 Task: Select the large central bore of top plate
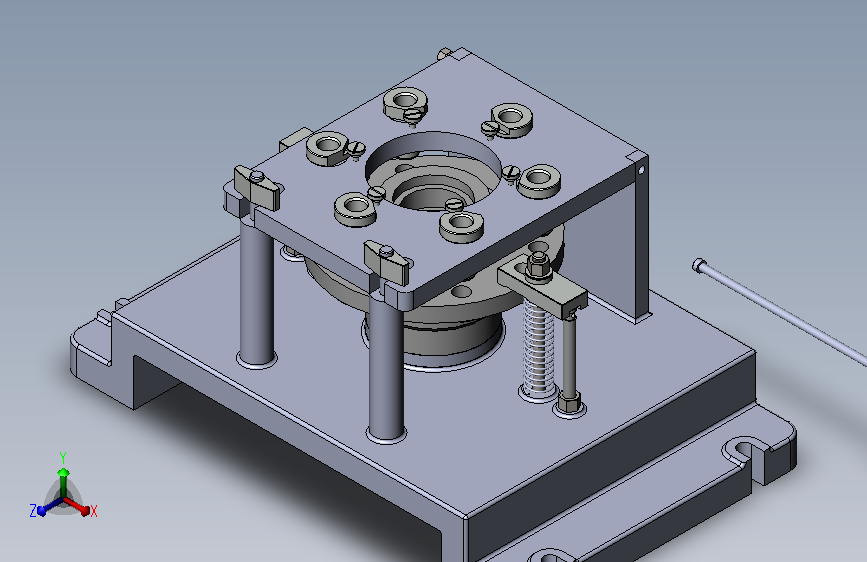(433, 170)
